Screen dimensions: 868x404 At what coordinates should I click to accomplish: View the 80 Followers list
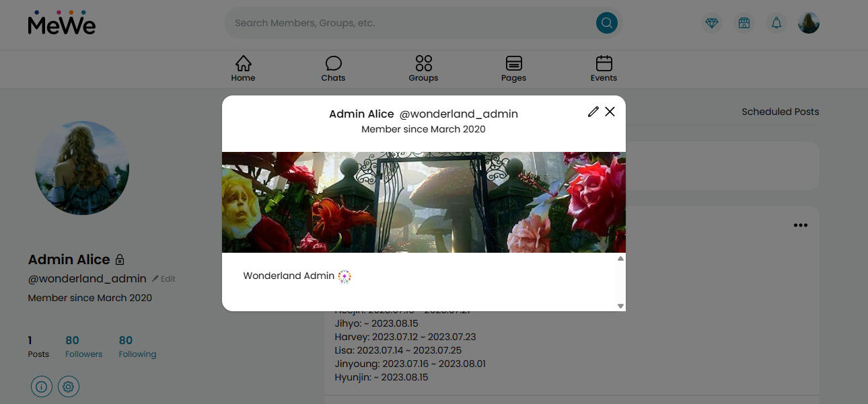coord(83,346)
